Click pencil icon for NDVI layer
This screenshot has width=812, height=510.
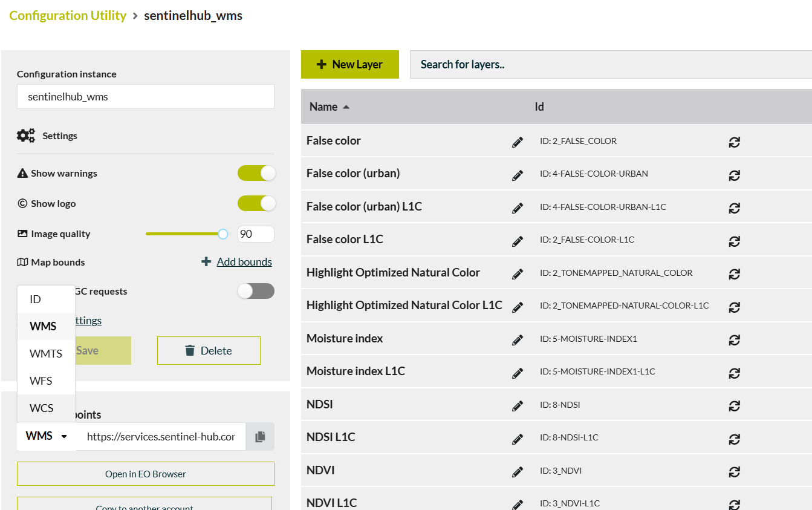518,472
